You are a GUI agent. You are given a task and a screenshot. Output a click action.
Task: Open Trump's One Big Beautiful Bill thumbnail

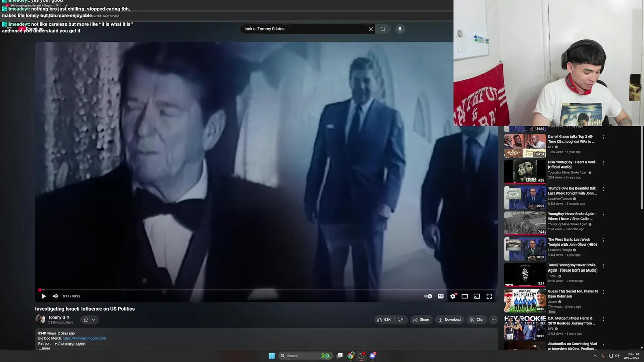525,197
